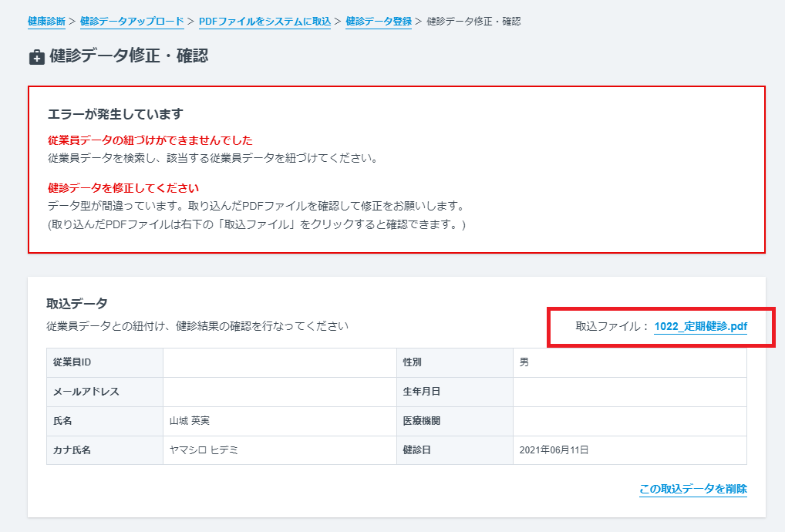Select the 健診日 date 2021年06月11日
Viewport: 785px width, 532px height.
(554, 450)
